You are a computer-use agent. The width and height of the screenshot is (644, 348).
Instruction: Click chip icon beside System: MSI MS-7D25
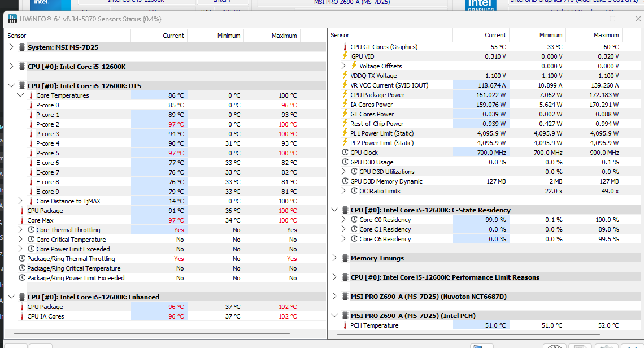[22, 47]
